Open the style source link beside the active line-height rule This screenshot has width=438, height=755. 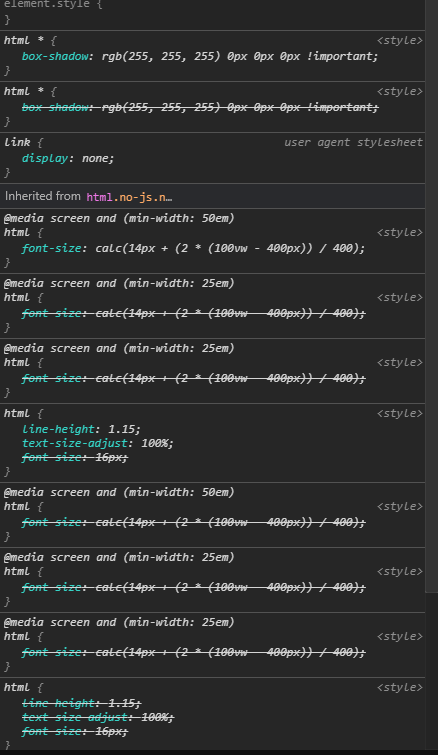399,414
